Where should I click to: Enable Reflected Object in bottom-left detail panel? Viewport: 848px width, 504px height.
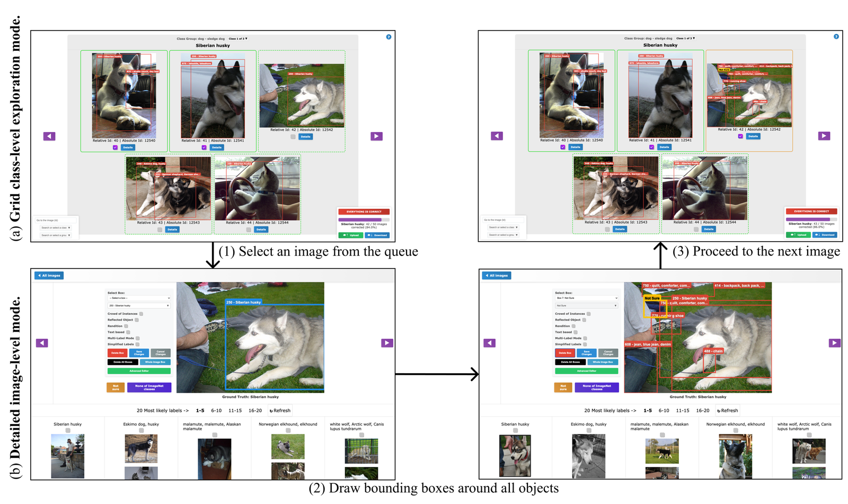pos(137,320)
